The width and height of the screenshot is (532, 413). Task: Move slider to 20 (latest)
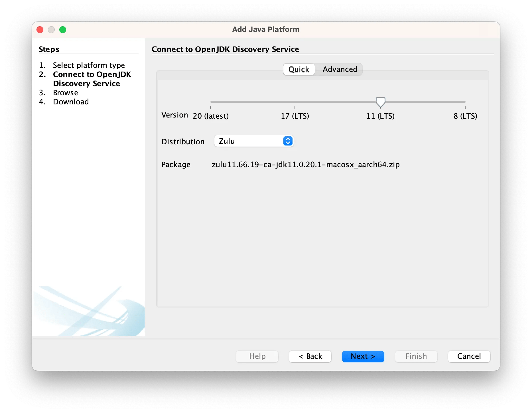pyautogui.click(x=211, y=102)
